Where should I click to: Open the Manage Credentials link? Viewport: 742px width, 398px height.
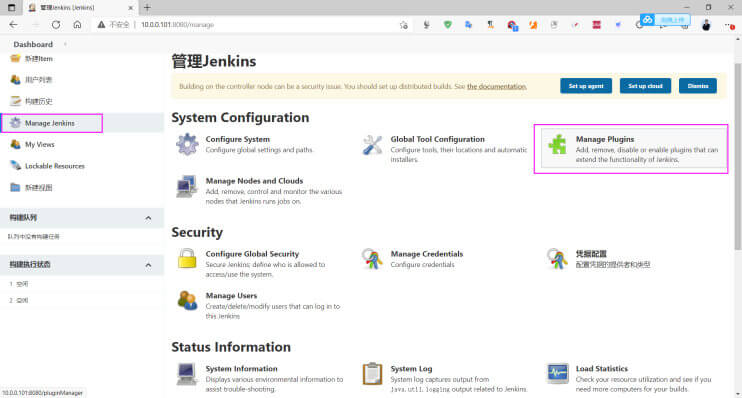click(x=427, y=254)
